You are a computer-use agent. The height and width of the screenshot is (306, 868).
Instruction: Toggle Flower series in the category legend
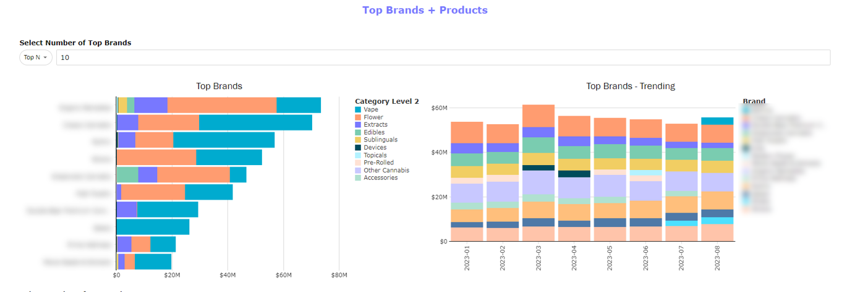(x=373, y=117)
